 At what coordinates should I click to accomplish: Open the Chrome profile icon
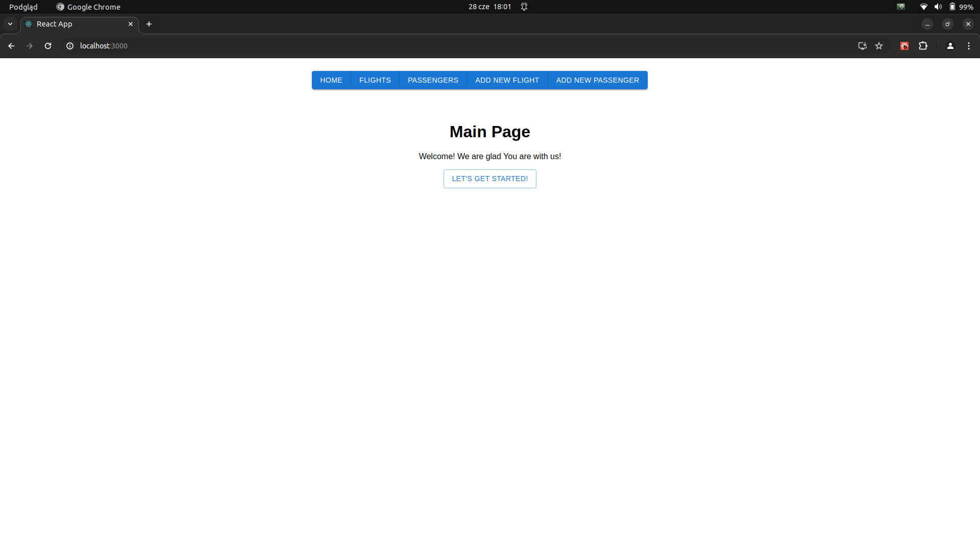click(x=950, y=46)
